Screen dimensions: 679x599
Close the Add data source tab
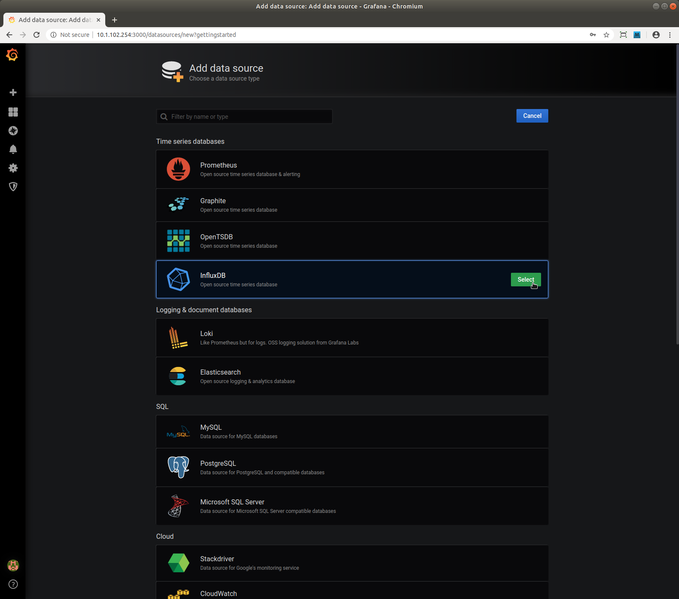(x=98, y=20)
